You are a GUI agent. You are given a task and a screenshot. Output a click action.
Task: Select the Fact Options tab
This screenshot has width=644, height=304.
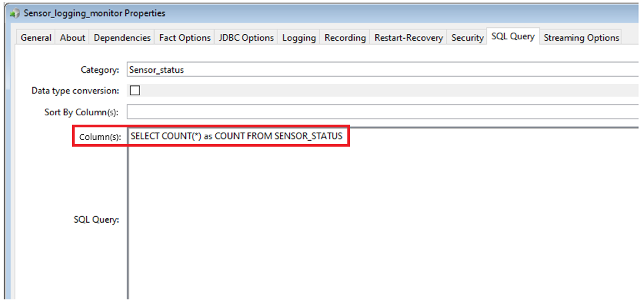click(x=185, y=38)
